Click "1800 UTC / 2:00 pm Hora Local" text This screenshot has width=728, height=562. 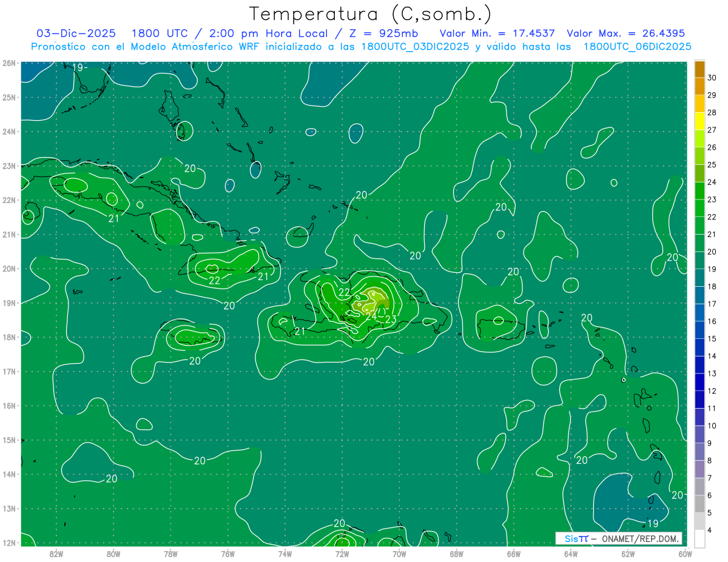tap(238, 33)
